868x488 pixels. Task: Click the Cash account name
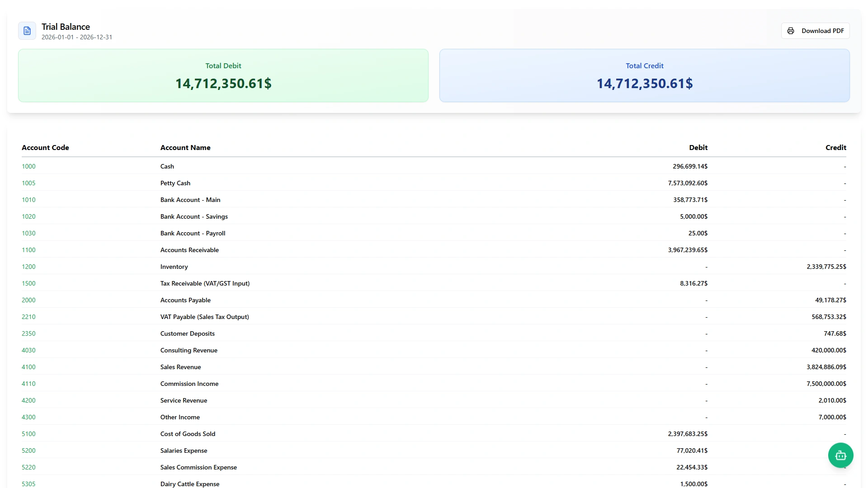pos(167,166)
